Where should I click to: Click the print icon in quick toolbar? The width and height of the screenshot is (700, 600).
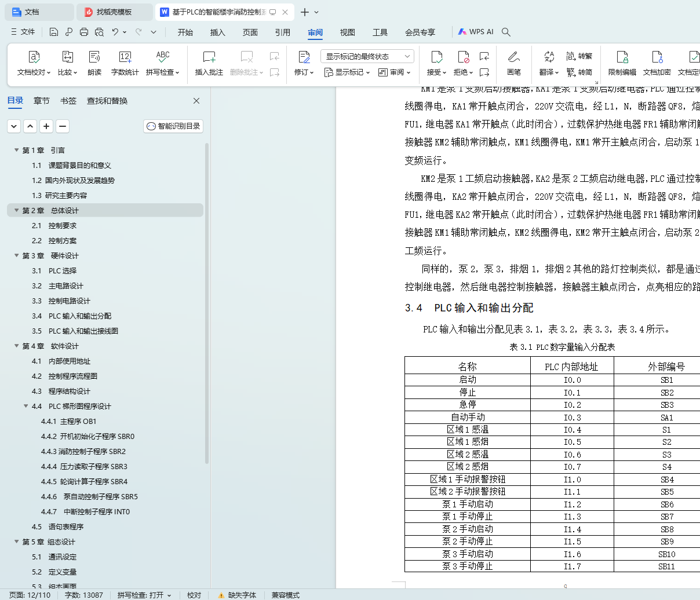click(84, 32)
